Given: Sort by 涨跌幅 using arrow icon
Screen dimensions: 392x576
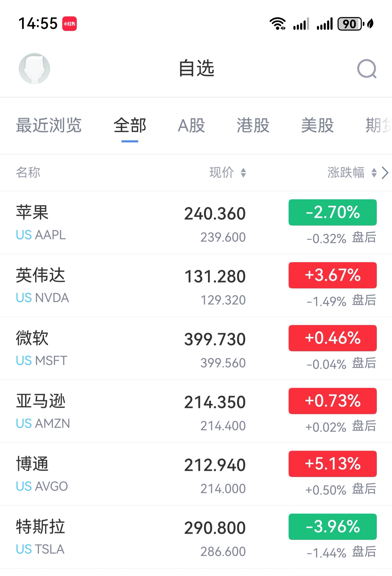Looking at the screenshot, I should coord(374,173).
